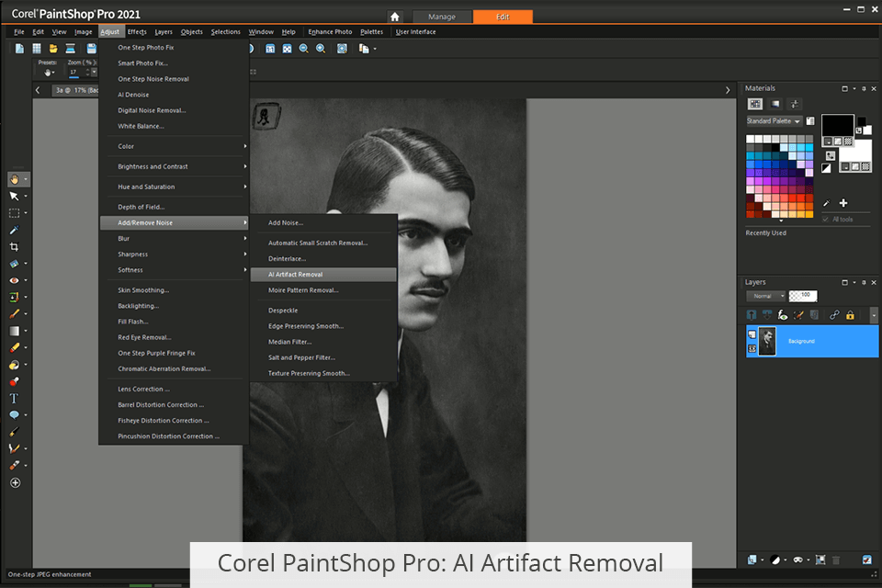Expand the Sharpness submenu
The width and height of the screenshot is (882, 588).
coord(175,254)
